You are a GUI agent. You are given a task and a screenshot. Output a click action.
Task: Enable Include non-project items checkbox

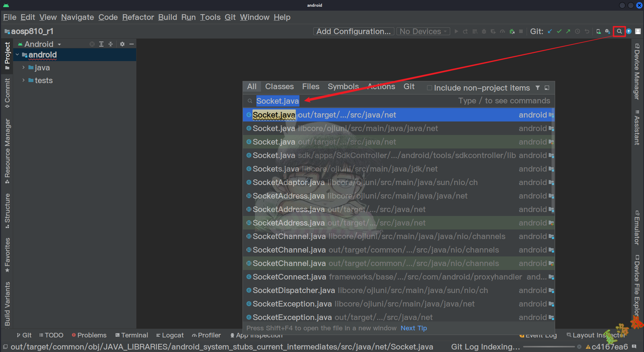point(430,88)
